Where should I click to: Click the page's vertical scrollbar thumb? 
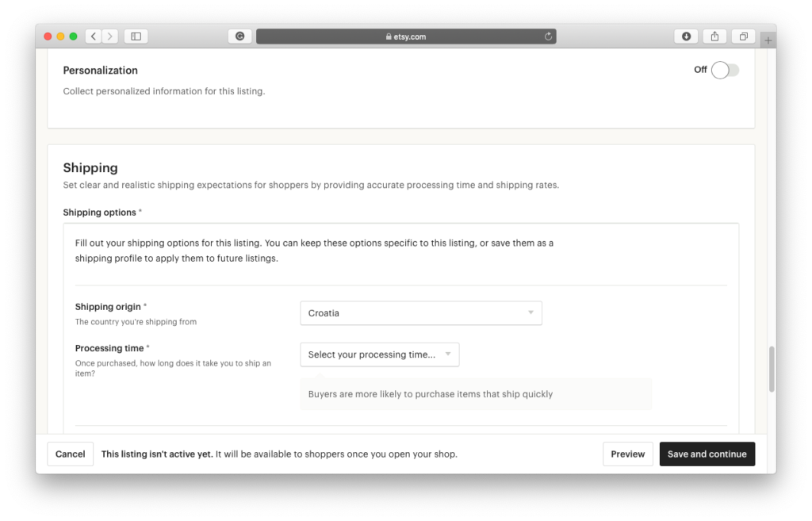pyautogui.click(x=772, y=369)
